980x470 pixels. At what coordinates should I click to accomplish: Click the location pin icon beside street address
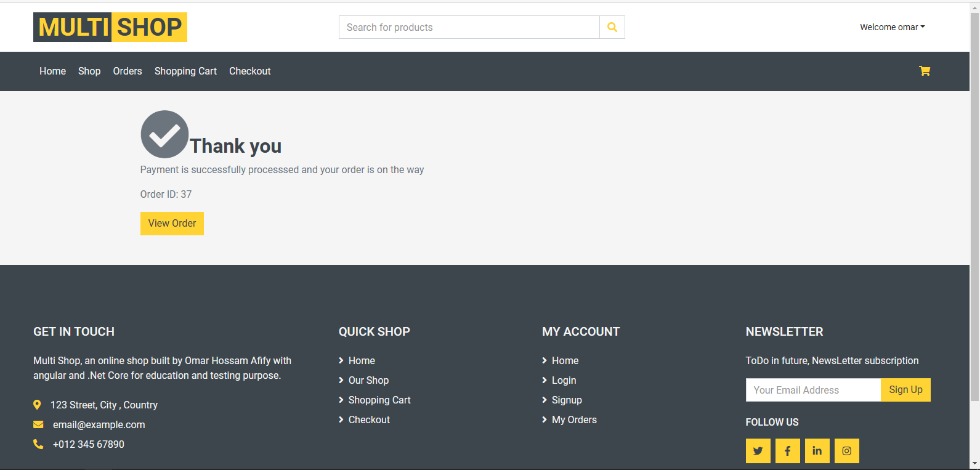(37, 405)
